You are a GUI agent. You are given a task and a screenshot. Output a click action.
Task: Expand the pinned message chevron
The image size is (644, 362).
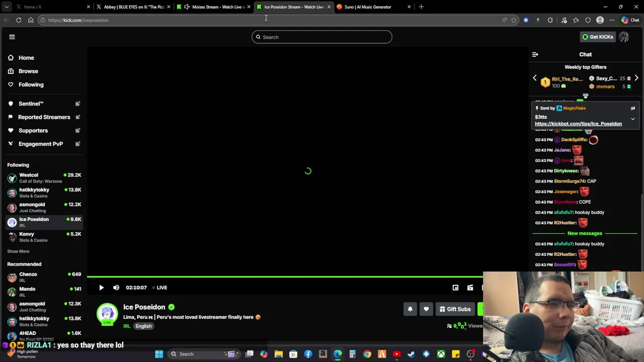point(633,119)
